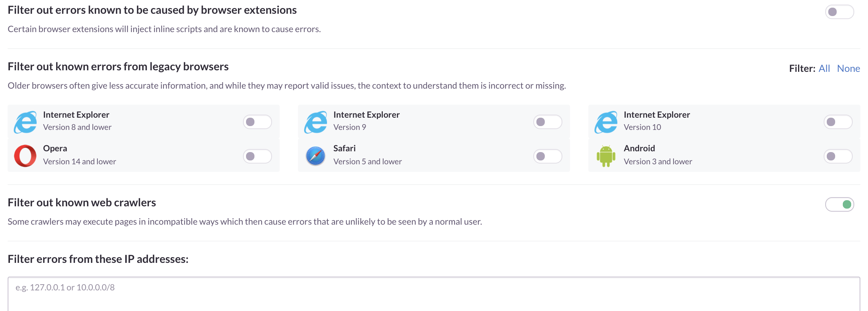
Task: Click the Opera label text
Action: (x=55, y=148)
